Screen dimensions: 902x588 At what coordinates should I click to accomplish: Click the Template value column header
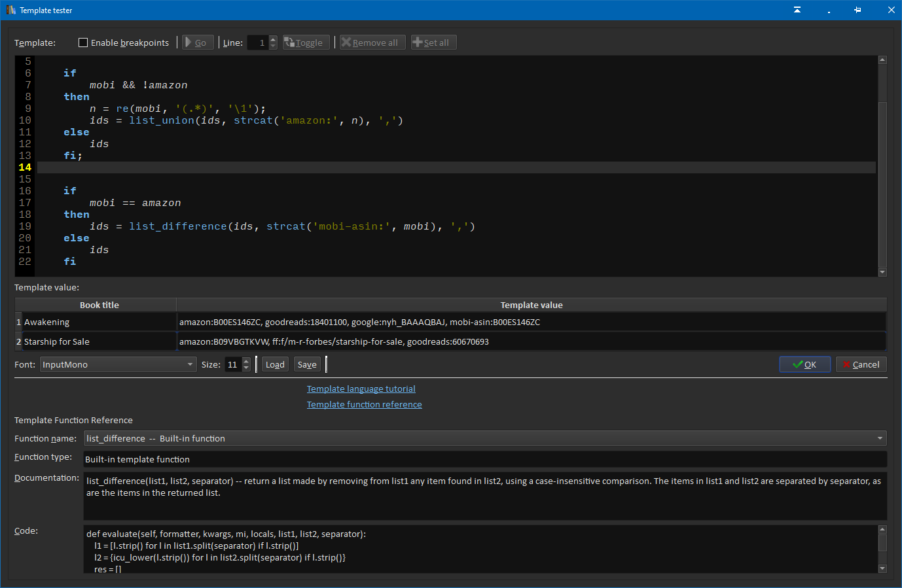coord(531,305)
